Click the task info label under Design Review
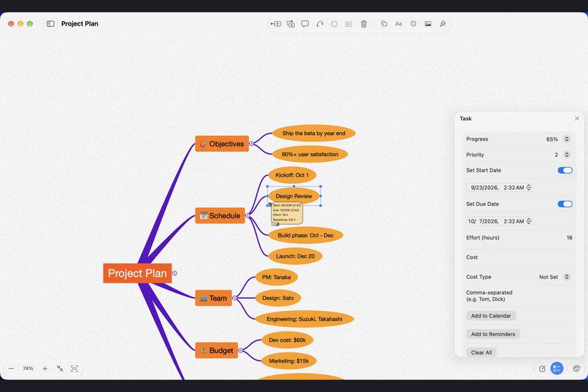The height and width of the screenshot is (392, 588). point(287,212)
